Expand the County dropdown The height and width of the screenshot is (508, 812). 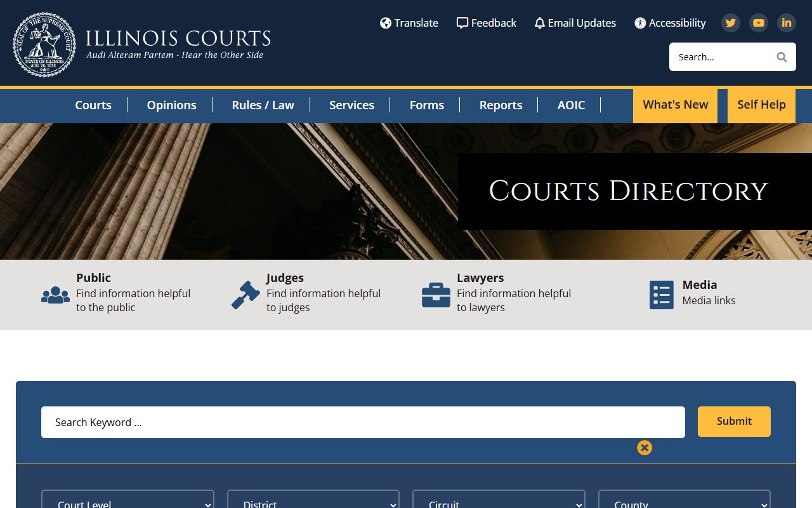pyautogui.click(x=684, y=499)
